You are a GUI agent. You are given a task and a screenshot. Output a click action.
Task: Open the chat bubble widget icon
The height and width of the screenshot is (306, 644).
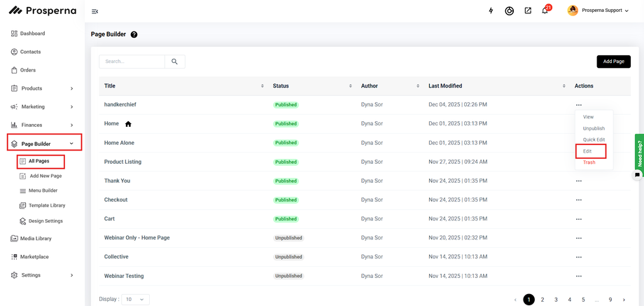point(637,174)
